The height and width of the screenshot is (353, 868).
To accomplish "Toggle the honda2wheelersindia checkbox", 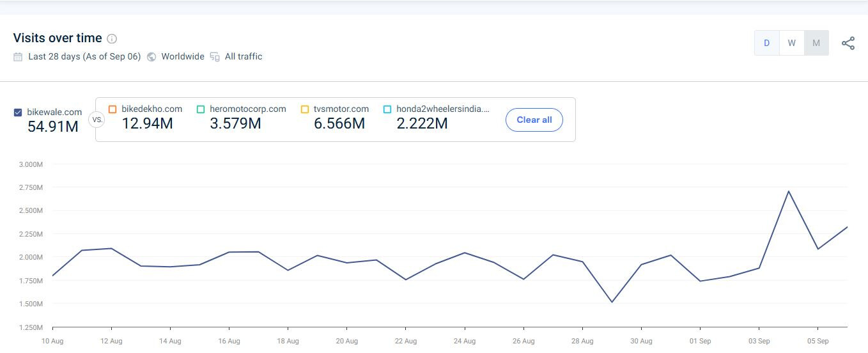I will [x=387, y=109].
